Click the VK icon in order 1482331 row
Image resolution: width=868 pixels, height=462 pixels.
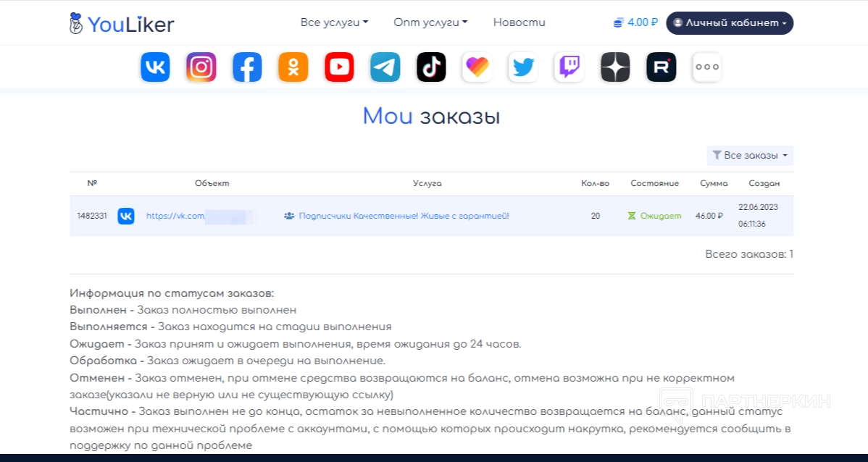point(125,216)
